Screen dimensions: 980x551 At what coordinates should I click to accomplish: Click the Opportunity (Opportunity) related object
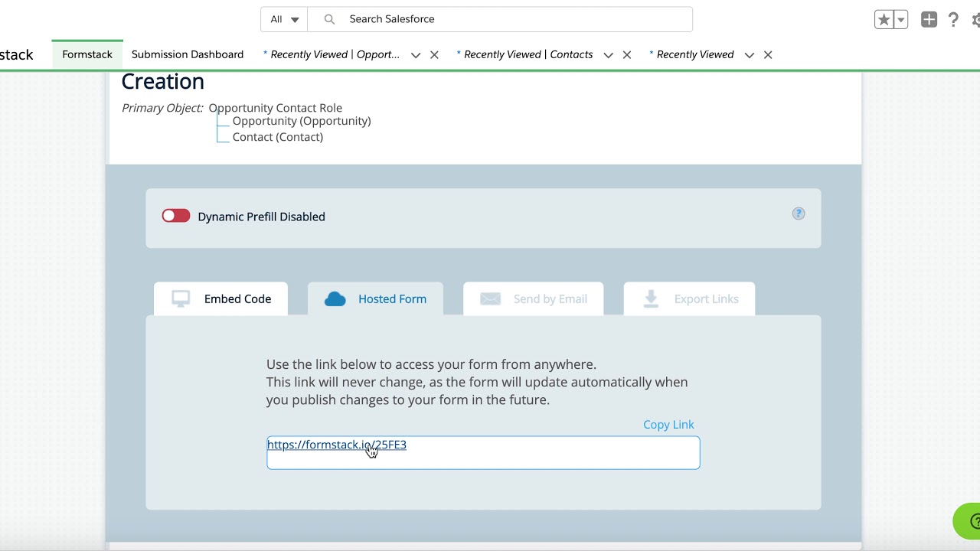302,121
